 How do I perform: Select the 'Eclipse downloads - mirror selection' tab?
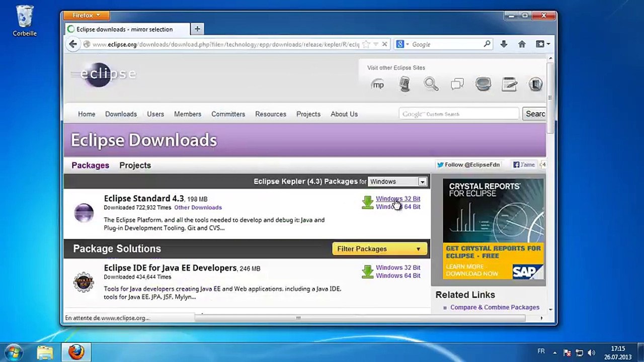point(127,29)
